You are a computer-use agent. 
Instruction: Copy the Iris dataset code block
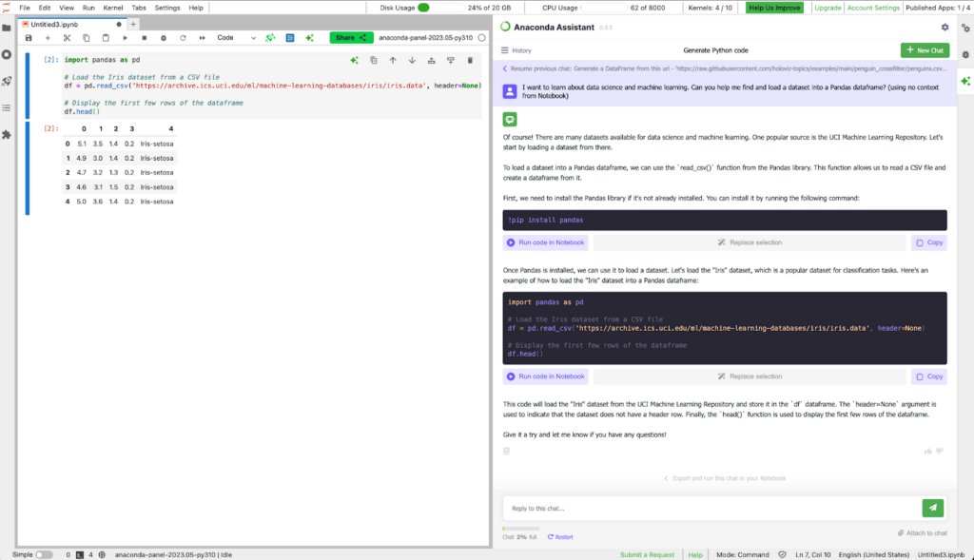tap(929, 377)
